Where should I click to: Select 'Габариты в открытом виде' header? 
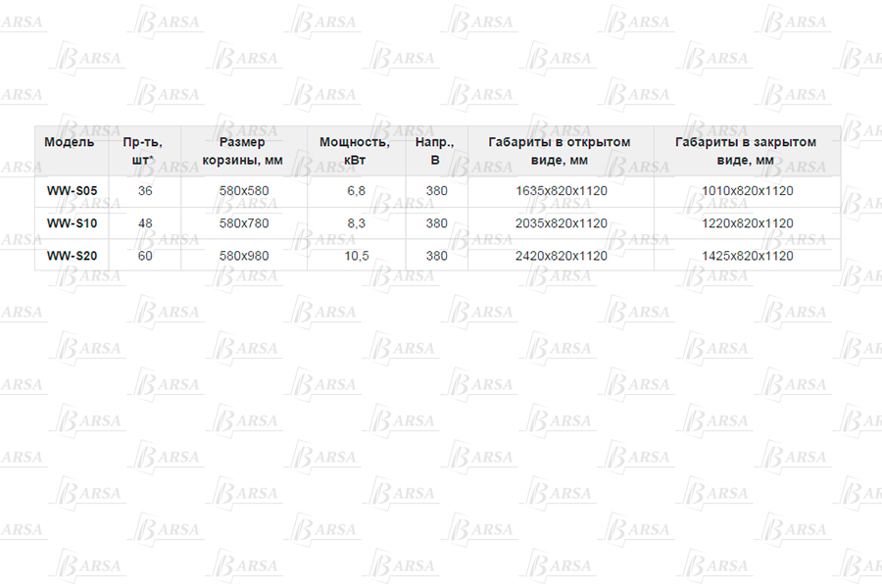pos(560,151)
